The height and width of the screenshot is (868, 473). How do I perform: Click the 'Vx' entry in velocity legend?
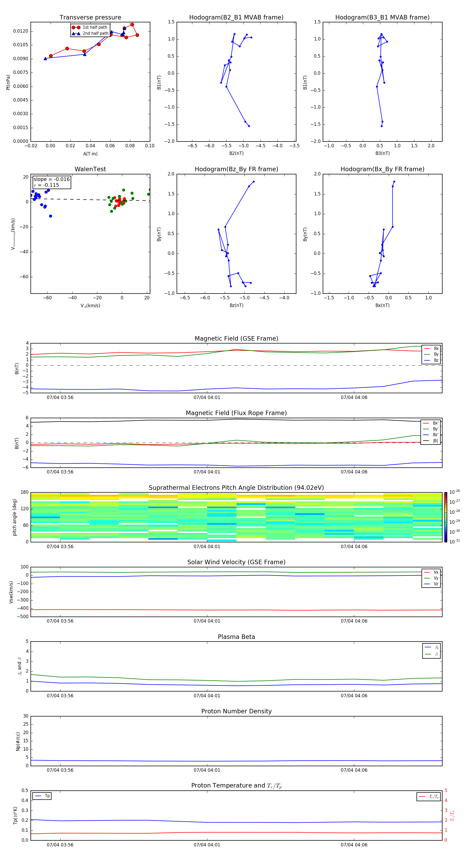pos(431,572)
